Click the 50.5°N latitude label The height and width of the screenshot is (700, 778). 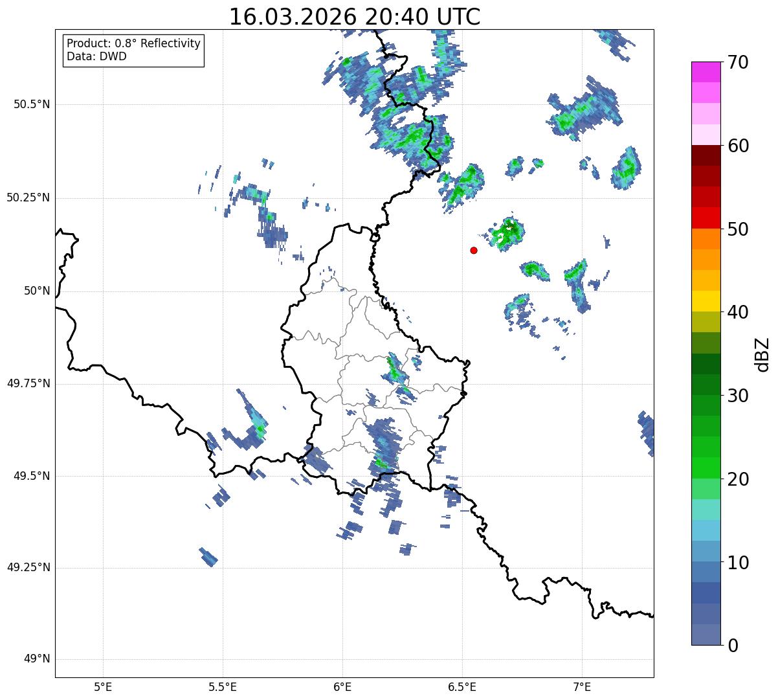(32, 104)
